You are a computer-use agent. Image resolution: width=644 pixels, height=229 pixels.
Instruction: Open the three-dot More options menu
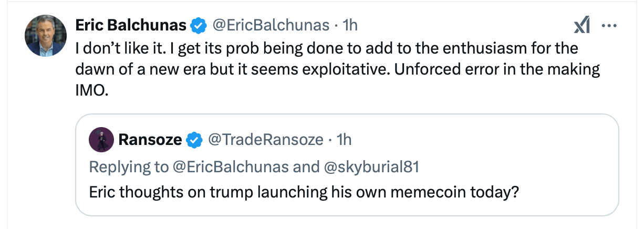[x=608, y=25]
